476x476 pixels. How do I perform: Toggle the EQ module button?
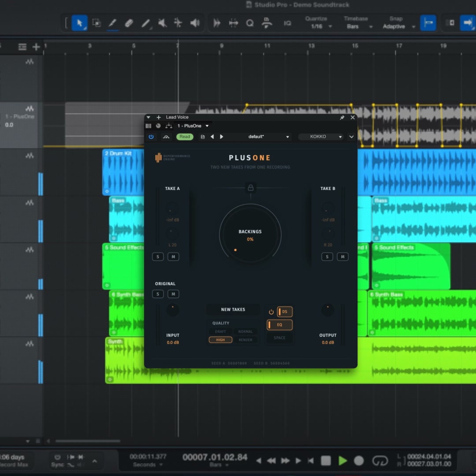[279, 325]
